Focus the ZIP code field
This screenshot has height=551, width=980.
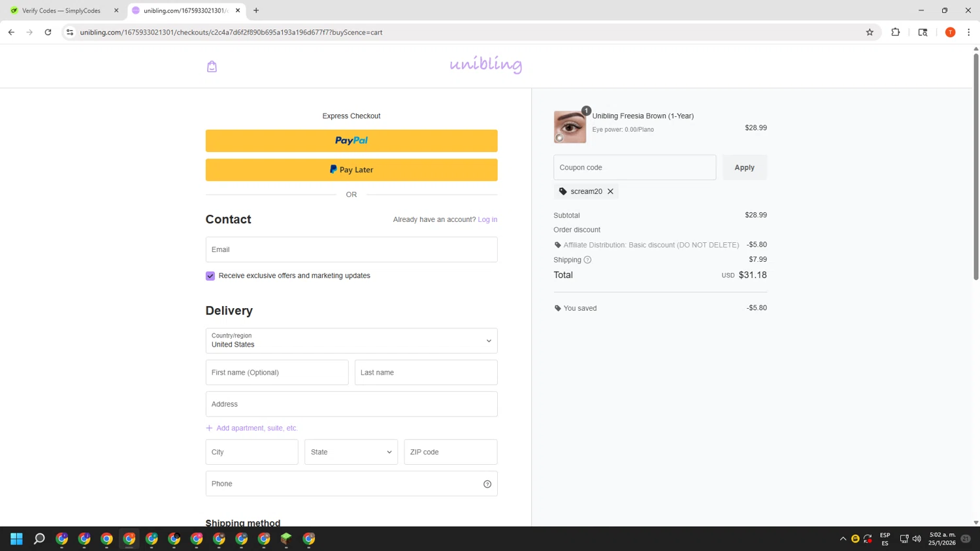point(451,452)
